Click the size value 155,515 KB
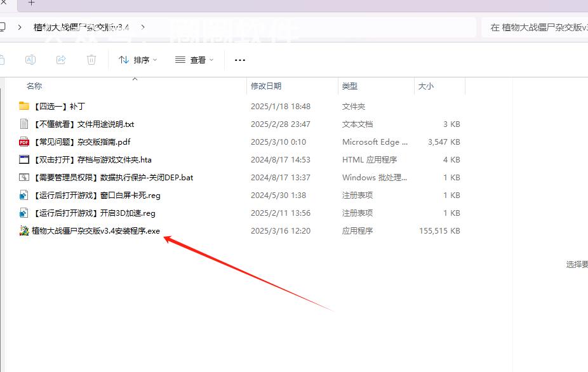Screen dimensions: 588x372 [439, 230]
